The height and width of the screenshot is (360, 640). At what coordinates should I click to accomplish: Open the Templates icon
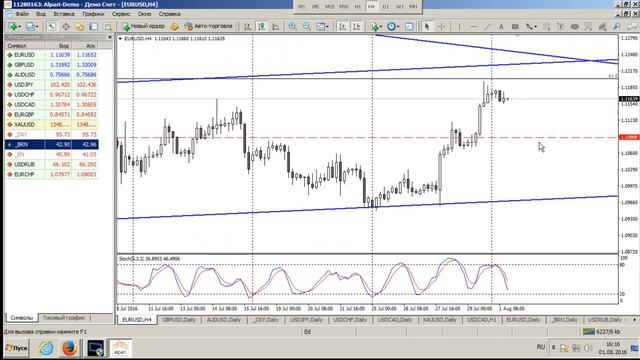(409, 27)
